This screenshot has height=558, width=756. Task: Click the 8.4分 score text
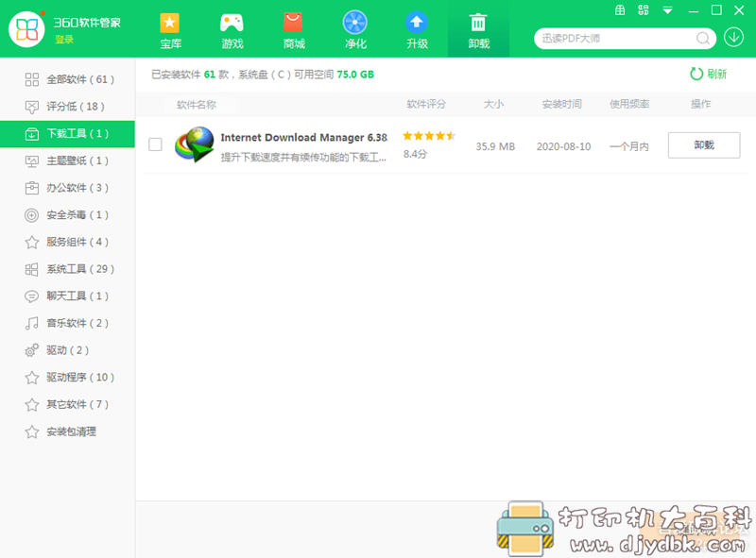[x=415, y=154]
